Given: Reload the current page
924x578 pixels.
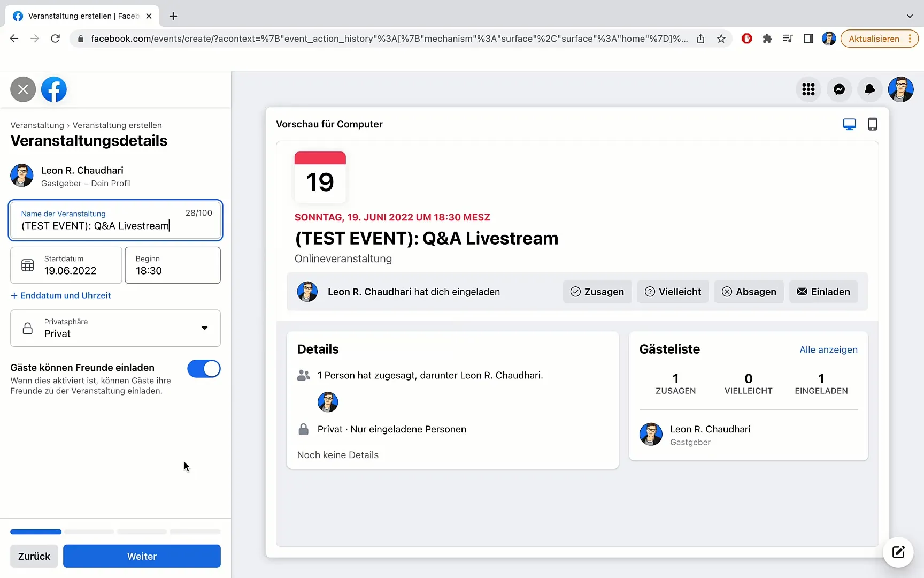Looking at the screenshot, I should 55,39.
